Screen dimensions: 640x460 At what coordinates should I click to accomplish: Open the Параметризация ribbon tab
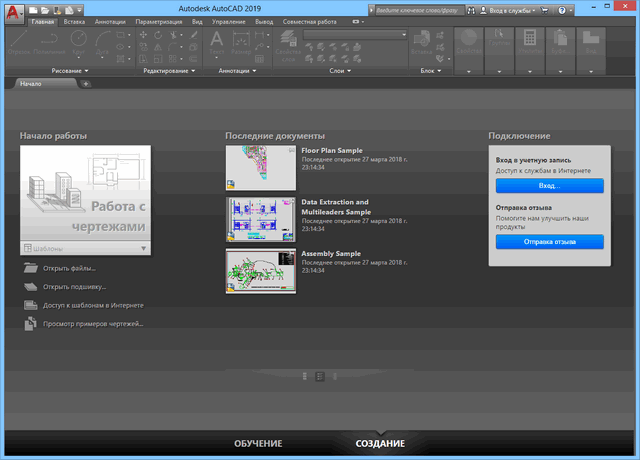click(x=158, y=21)
